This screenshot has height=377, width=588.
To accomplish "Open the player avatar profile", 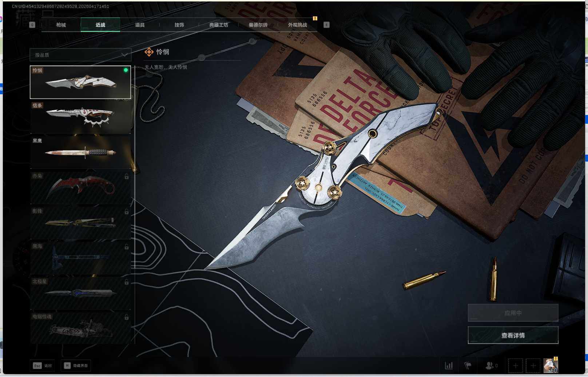I will tap(551, 365).
